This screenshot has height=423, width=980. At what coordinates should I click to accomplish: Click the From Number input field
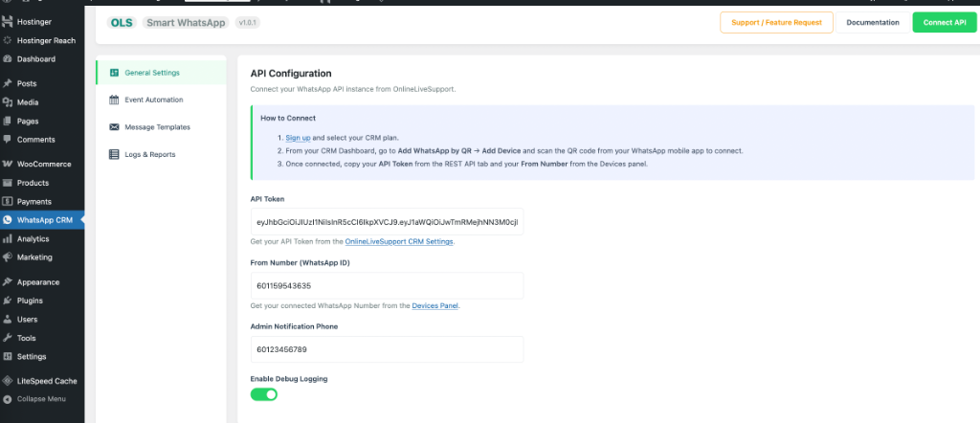(387, 285)
